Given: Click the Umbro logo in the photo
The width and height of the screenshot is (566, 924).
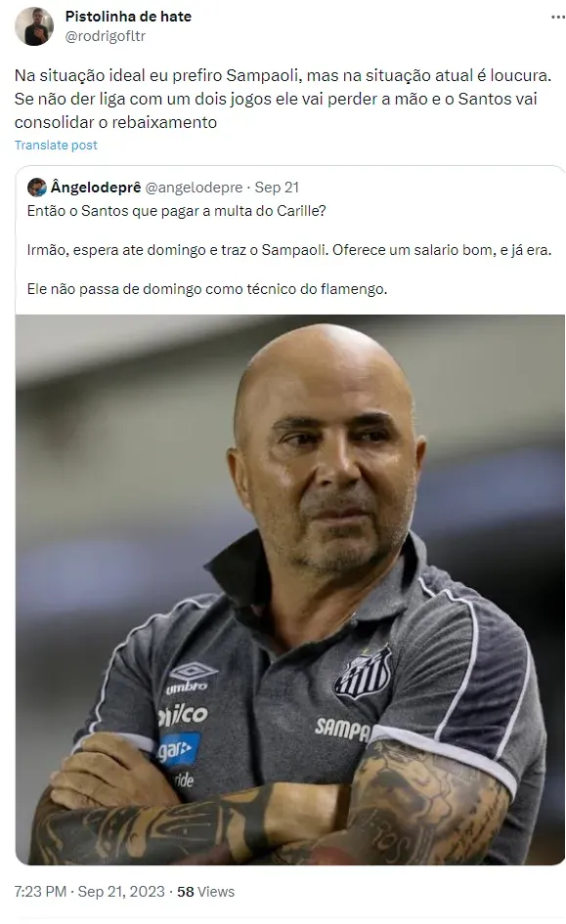Looking at the screenshot, I should 190,678.
